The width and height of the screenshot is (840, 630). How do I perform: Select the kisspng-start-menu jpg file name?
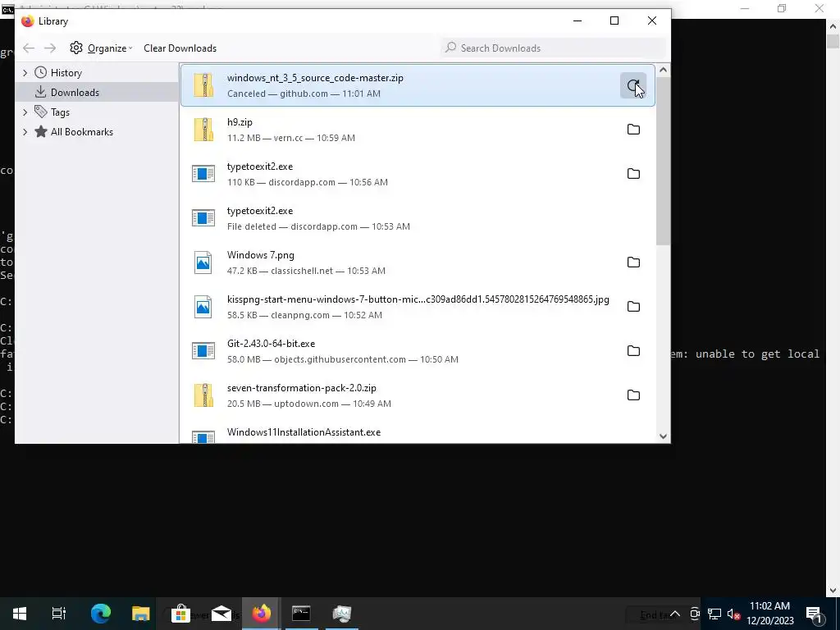(x=418, y=299)
